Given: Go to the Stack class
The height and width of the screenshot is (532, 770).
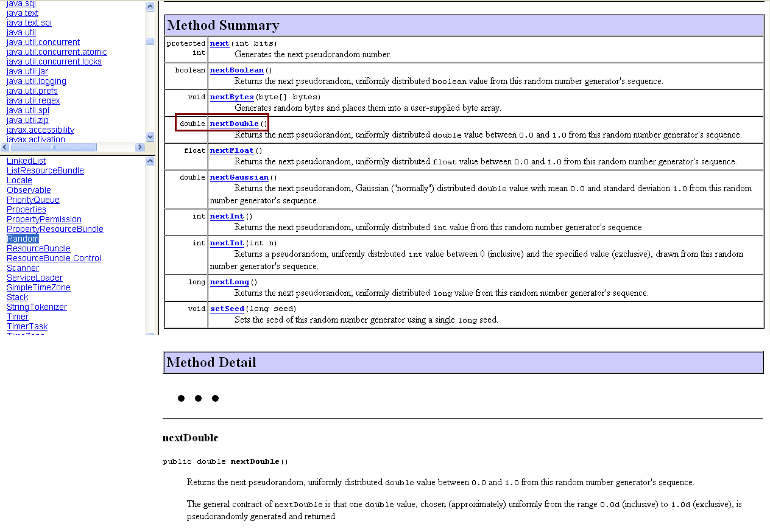Looking at the screenshot, I should (x=17, y=297).
